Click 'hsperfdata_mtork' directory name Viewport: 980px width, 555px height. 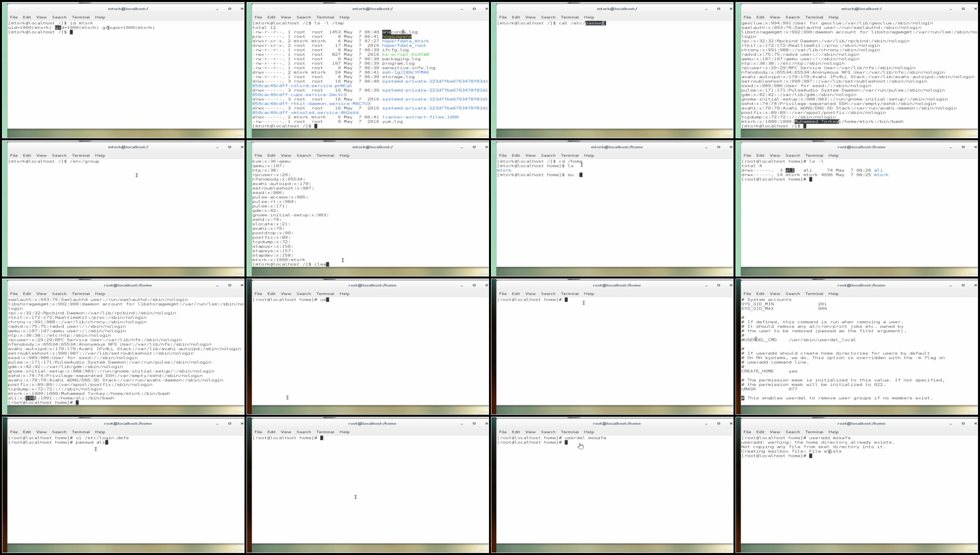pos(405,41)
